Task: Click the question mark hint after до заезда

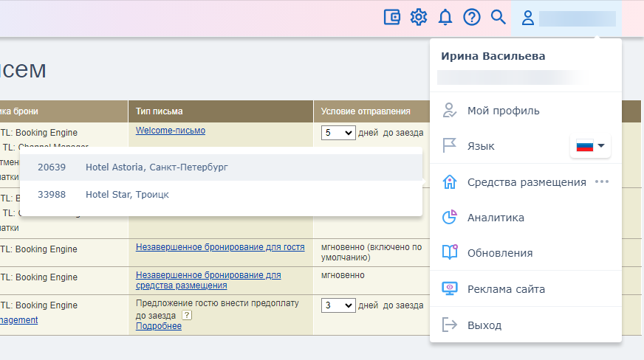Action: pyautogui.click(x=187, y=315)
